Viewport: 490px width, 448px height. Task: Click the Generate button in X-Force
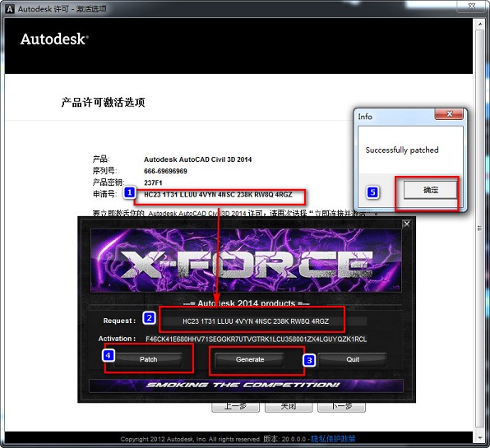(x=250, y=359)
